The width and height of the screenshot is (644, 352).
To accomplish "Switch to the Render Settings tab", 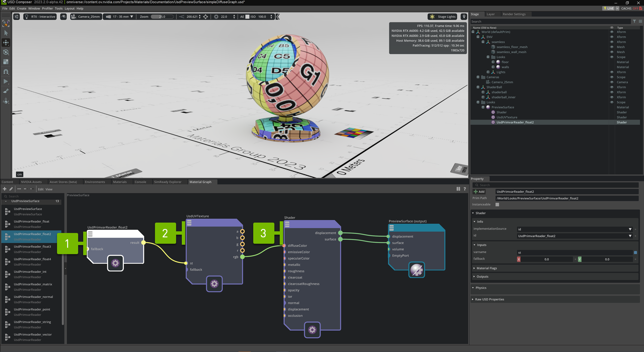I will [x=514, y=14].
